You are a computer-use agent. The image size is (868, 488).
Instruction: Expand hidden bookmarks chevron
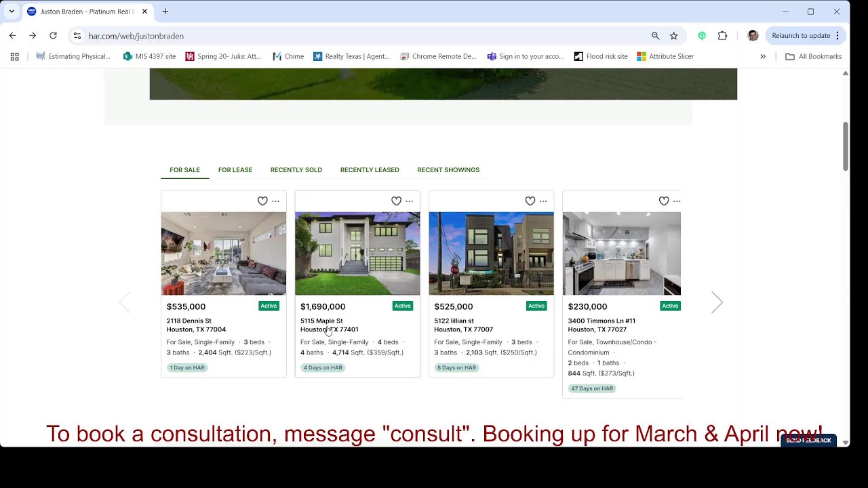coord(763,57)
